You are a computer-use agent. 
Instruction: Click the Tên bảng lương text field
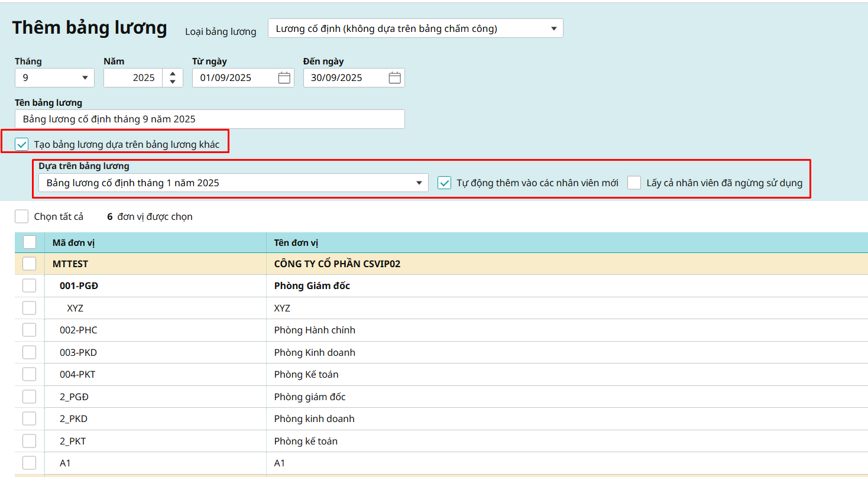pos(209,119)
